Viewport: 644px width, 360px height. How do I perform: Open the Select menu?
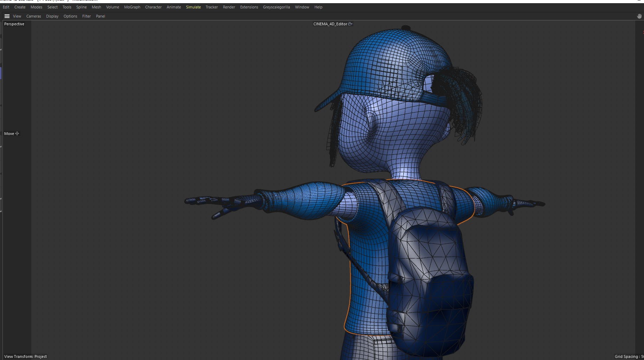coord(52,7)
